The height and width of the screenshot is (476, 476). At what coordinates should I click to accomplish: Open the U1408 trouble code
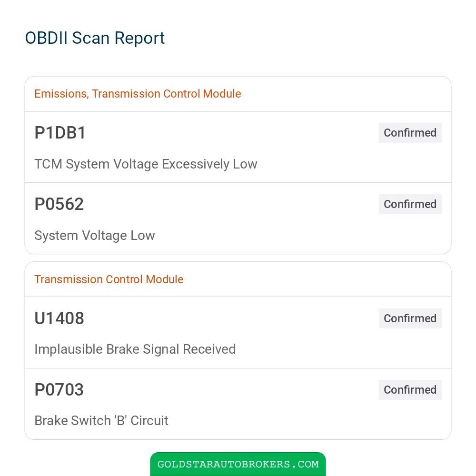point(59,318)
